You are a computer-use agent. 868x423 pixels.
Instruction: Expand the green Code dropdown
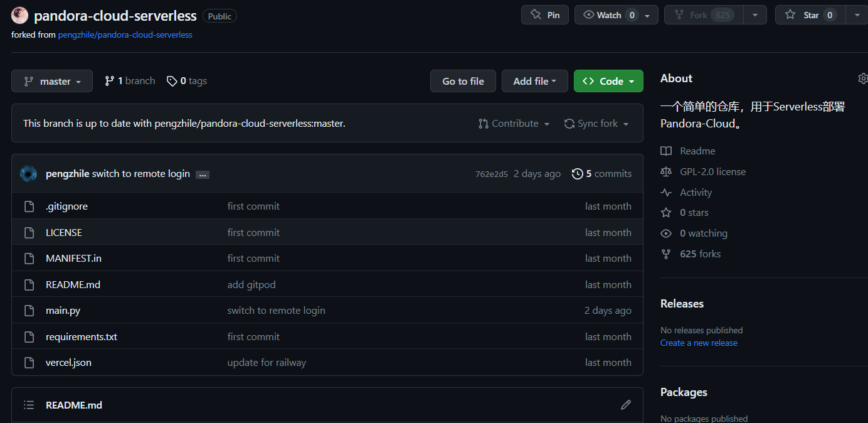pyautogui.click(x=608, y=81)
